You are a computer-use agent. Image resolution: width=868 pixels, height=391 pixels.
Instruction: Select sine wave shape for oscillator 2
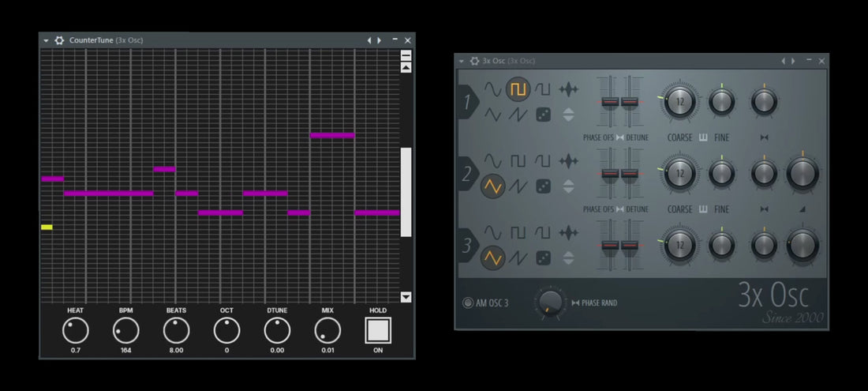(x=492, y=161)
